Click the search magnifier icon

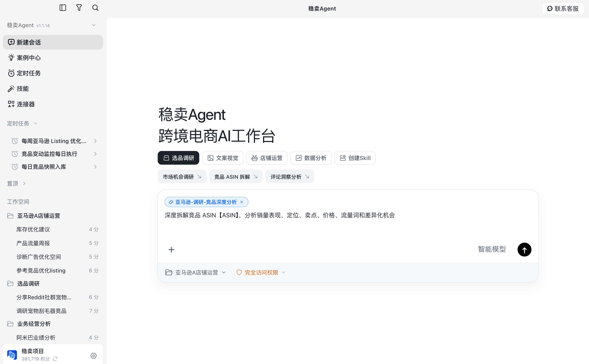point(95,8)
